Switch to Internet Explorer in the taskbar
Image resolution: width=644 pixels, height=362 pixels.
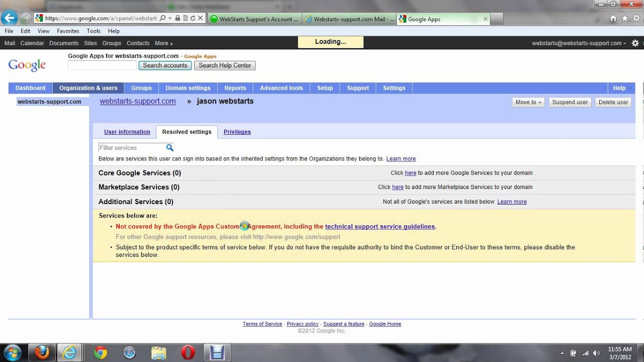[69, 353]
